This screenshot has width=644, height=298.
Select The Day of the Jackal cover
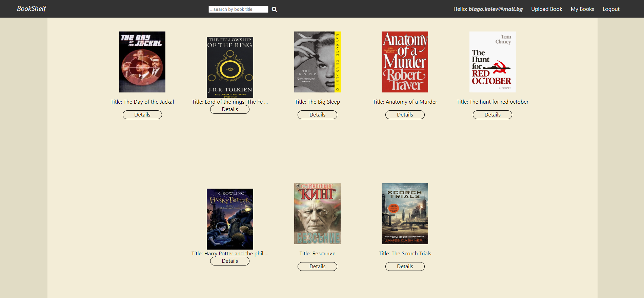click(142, 62)
